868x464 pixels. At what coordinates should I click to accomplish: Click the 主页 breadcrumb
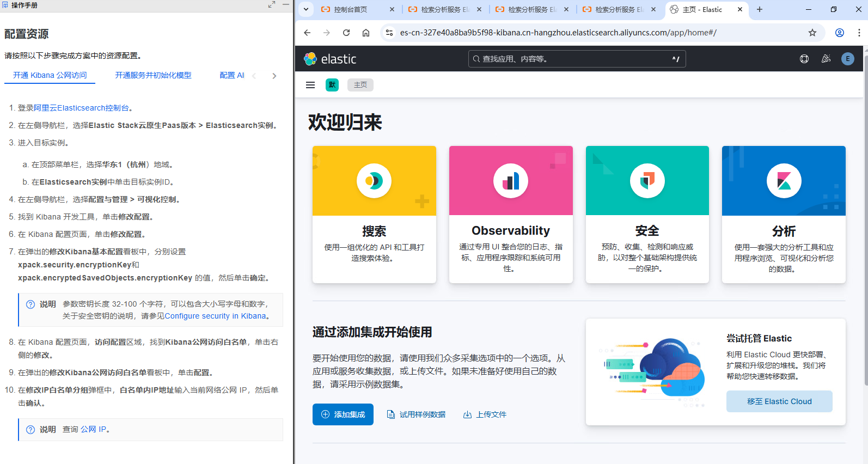coord(360,85)
